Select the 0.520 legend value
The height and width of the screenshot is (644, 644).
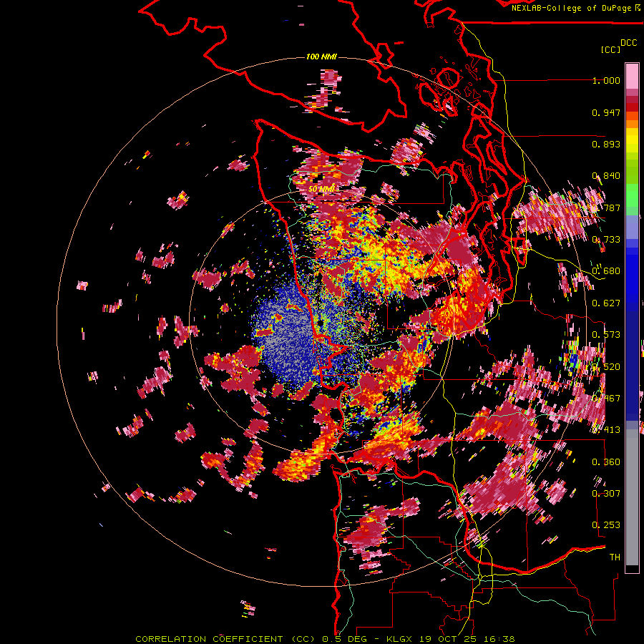[606, 367]
